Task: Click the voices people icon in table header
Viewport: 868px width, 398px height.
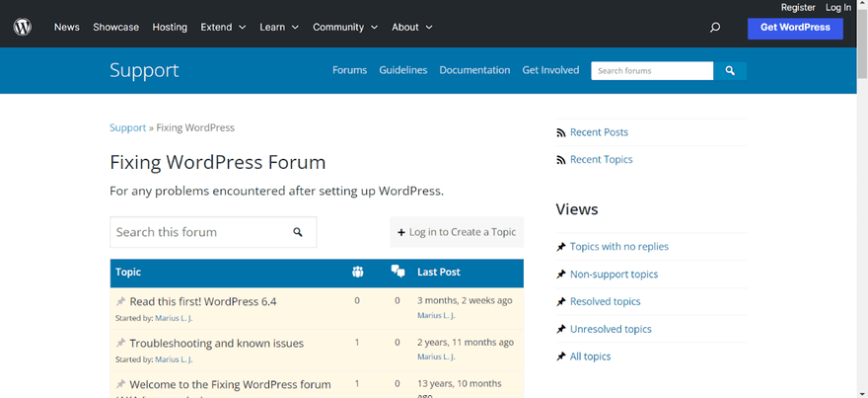Action: point(358,273)
